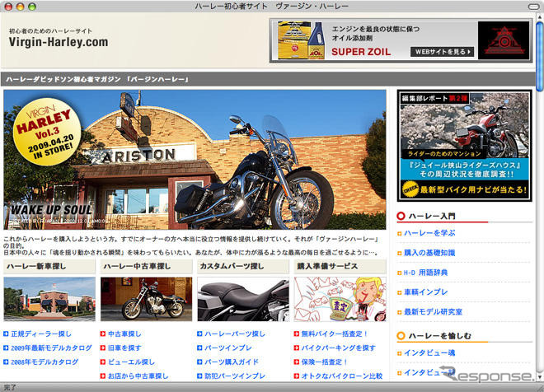Open the 最新型バイク用ナビが当たる banner strip
The height and width of the screenshot is (392, 544).
[465, 189]
